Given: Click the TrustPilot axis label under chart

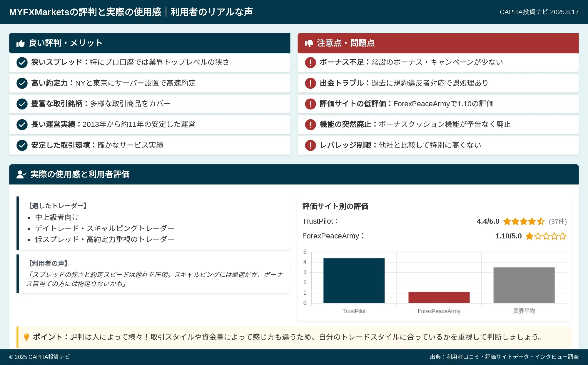Looking at the screenshot, I should click(x=354, y=311).
